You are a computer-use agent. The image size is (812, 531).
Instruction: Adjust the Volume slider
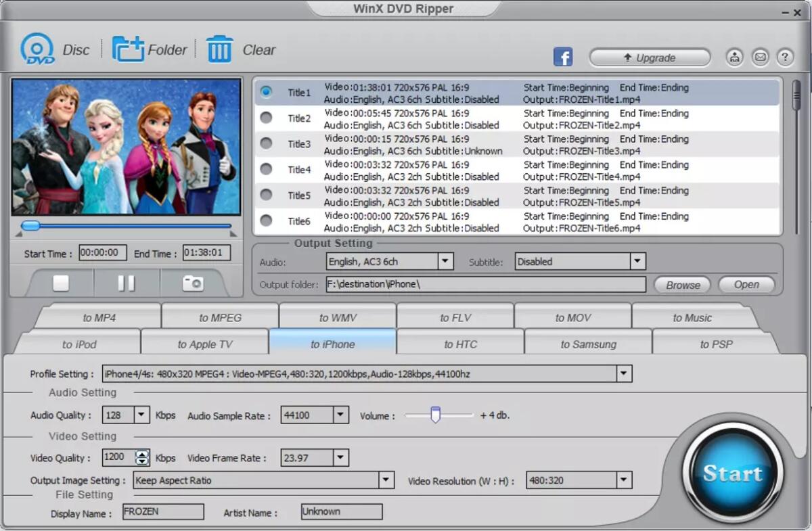tap(436, 415)
